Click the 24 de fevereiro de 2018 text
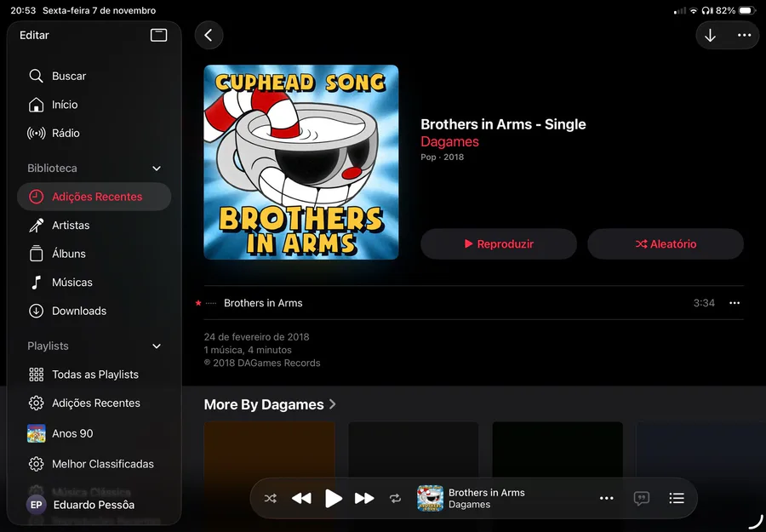 coord(256,337)
